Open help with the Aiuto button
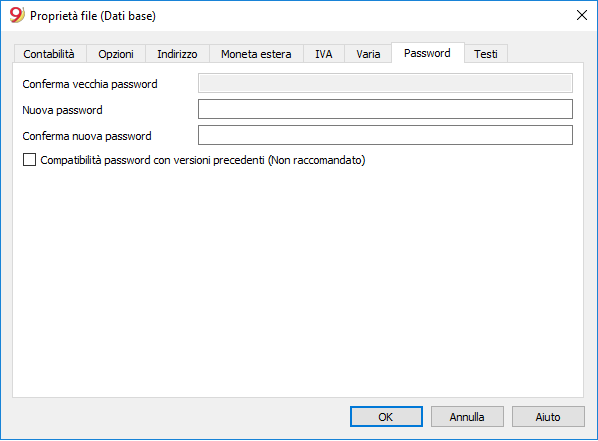Viewport: 598px width, 441px height. coord(548,417)
